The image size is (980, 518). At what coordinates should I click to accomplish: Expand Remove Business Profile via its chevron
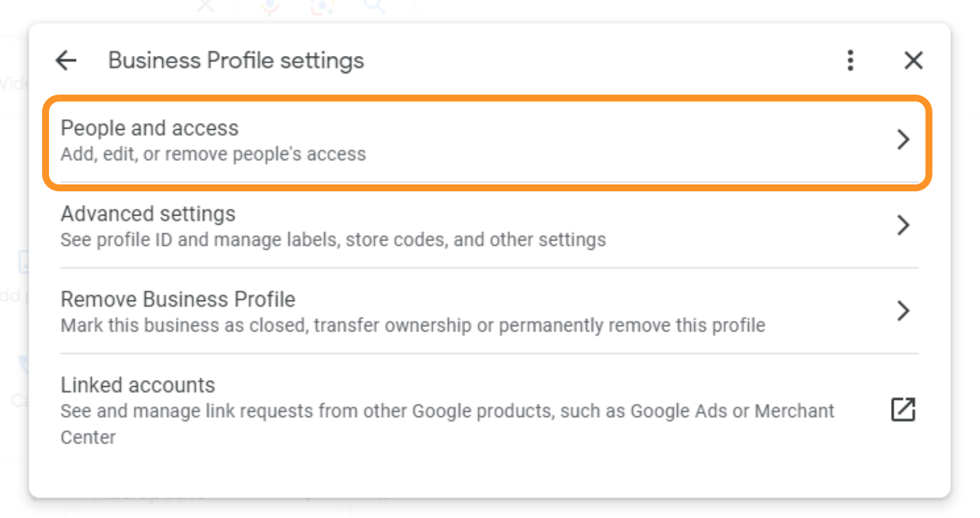point(903,311)
